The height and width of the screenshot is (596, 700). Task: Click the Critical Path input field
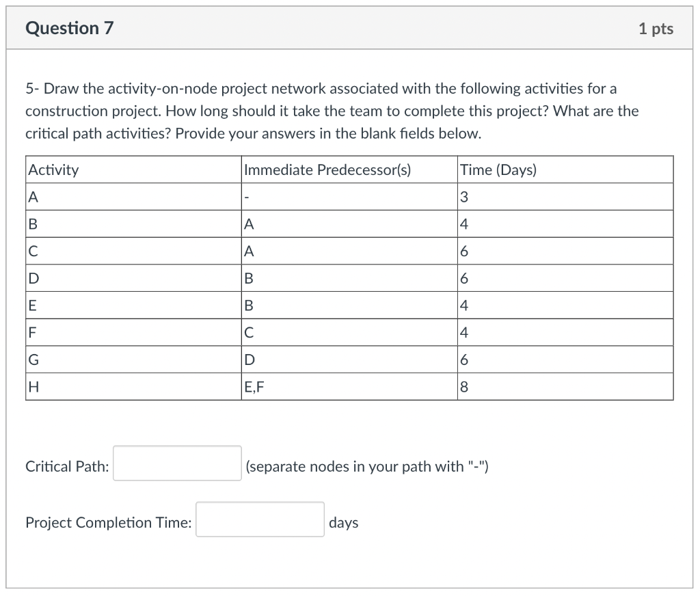coord(176,463)
